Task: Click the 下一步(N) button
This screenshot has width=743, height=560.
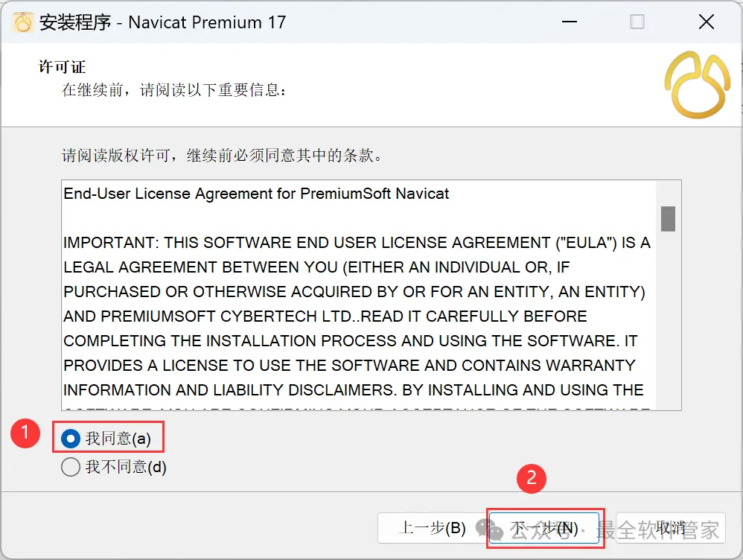Action: tap(544, 528)
